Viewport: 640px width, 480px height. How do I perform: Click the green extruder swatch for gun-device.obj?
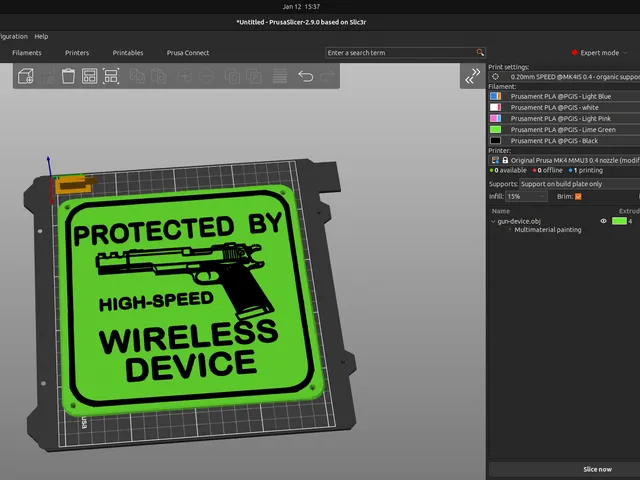pyautogui.click(x=619, y=221)
